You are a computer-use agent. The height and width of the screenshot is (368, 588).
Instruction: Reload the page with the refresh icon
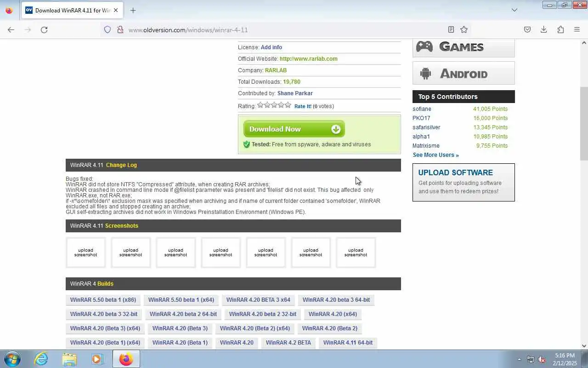44,29
